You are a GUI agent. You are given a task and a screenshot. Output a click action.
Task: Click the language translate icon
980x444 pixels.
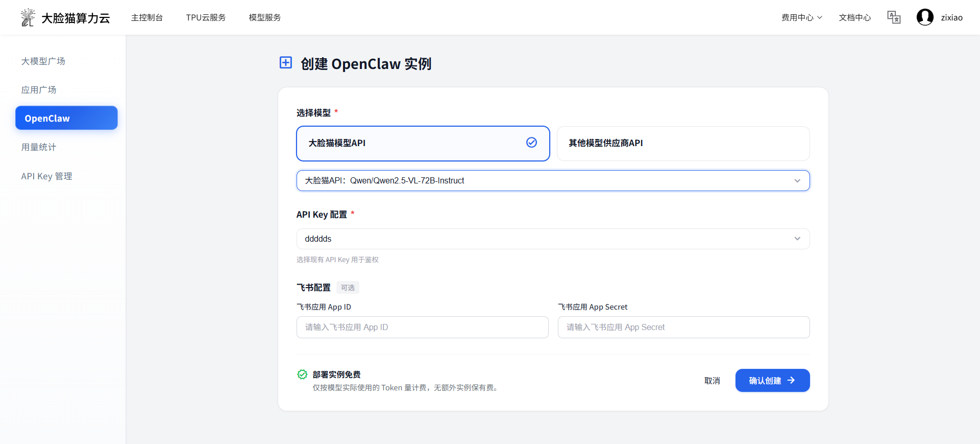click(x=894, y=17)
